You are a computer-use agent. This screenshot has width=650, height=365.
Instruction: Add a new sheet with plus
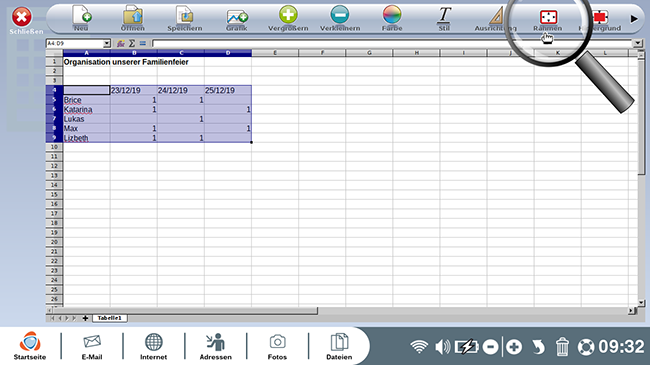click(x=85, y=318)
